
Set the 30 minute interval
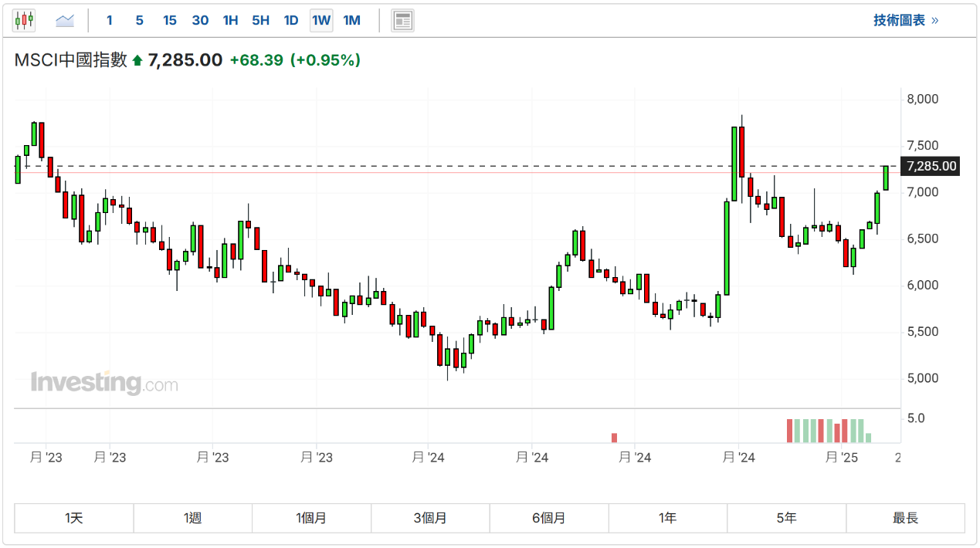coord(200,21)
